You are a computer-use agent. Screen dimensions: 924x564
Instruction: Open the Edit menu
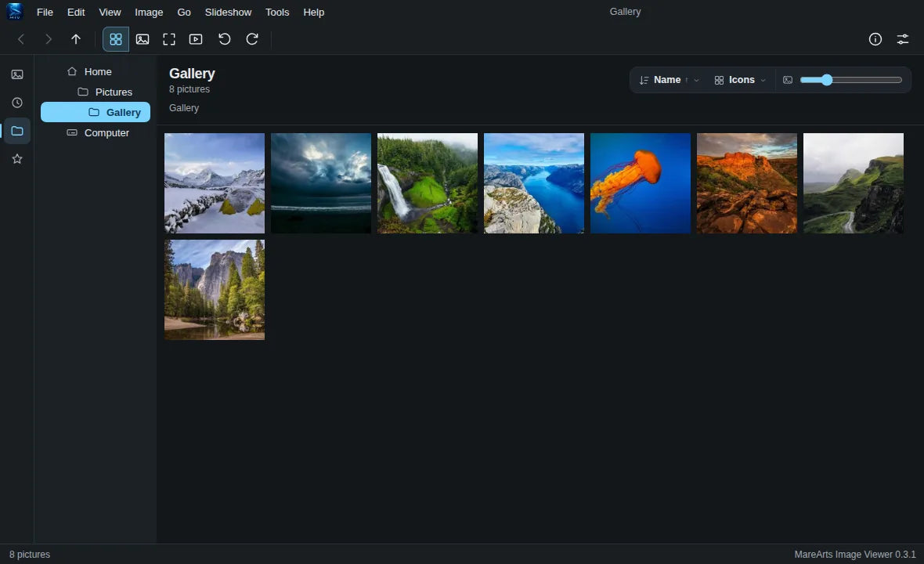coord(75,12)
